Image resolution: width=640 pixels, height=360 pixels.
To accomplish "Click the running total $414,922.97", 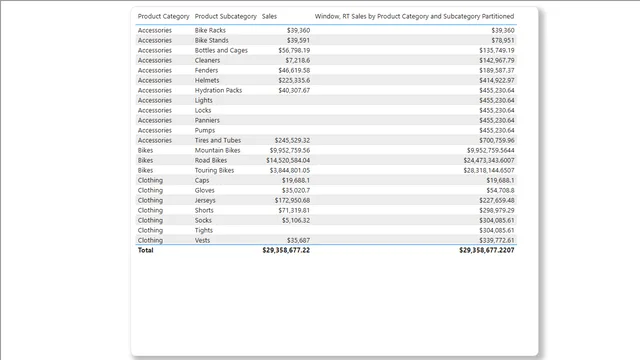I will [497, 80].
